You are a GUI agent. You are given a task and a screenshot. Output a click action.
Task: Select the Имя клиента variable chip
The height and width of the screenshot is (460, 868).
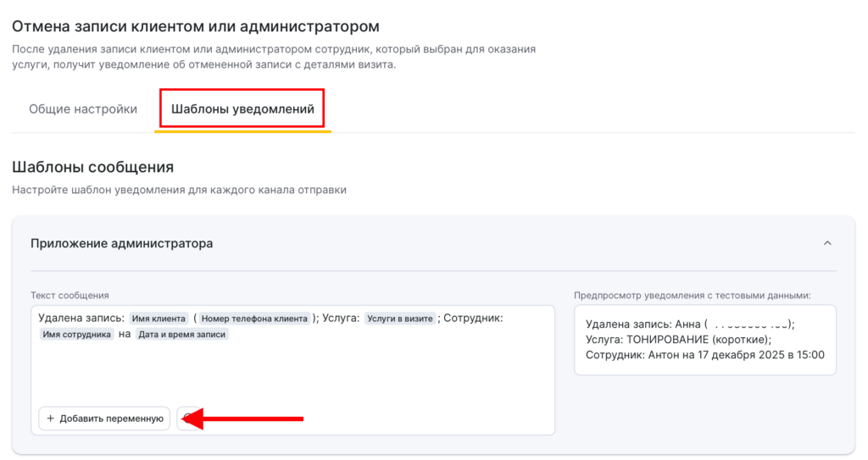[x=159, y=319]
